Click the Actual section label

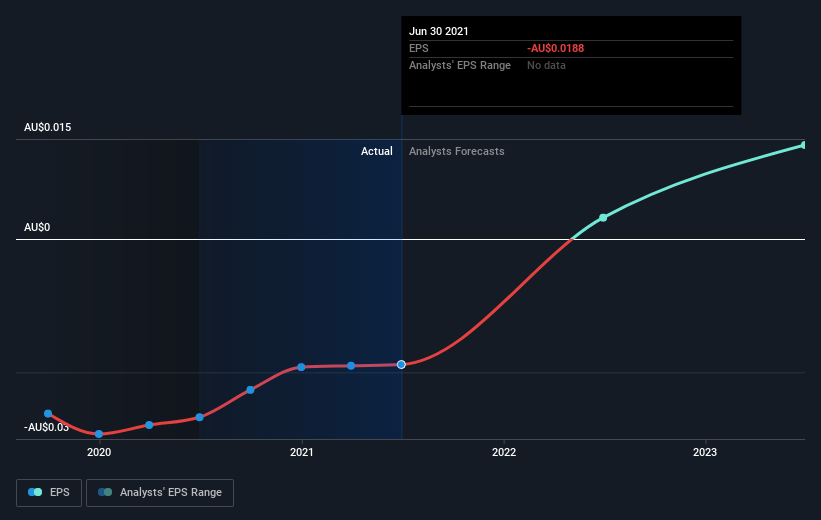[x=376, y=151]
